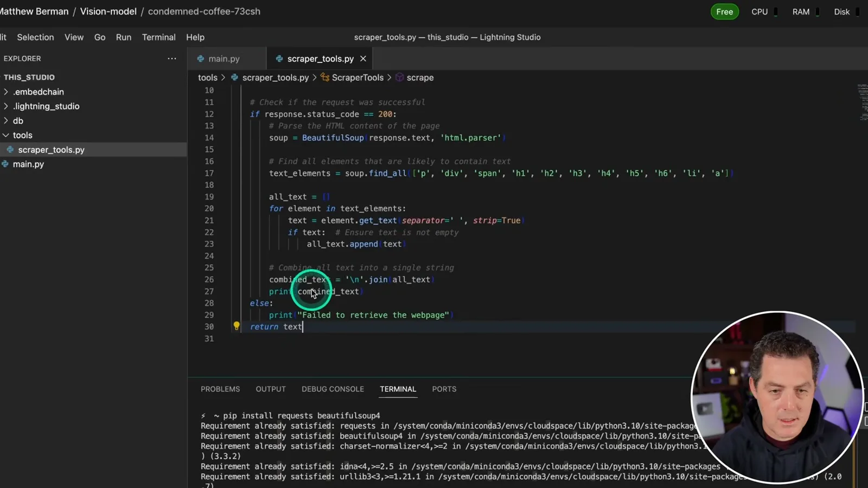Click the Python file icon on main.py tab
Screen dimensions: 868x488
[201, 59]
